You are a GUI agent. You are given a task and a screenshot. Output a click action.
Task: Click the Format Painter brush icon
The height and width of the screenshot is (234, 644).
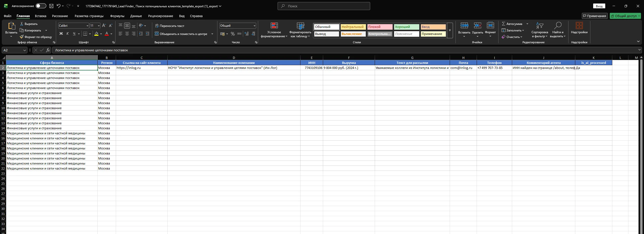(22, 37)
